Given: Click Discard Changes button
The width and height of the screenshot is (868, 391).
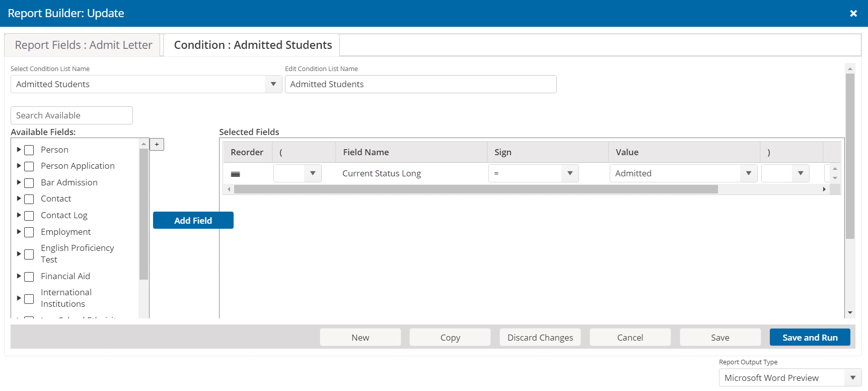Looking at the screenshot, I should point(540,338).
